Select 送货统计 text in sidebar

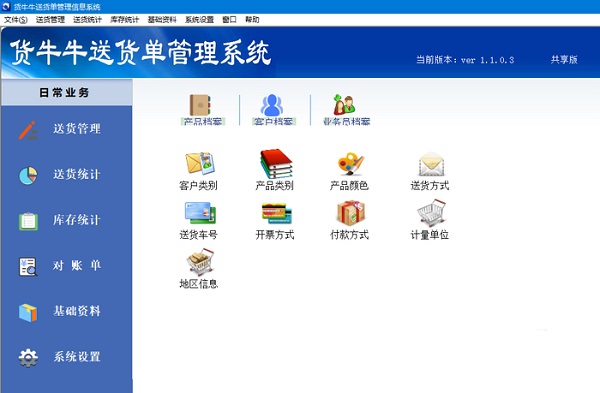77,174
